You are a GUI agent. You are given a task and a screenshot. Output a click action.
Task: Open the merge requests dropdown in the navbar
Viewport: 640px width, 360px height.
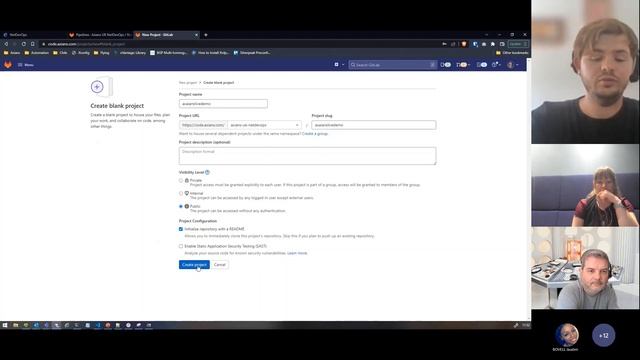click(x=463, y=65)
